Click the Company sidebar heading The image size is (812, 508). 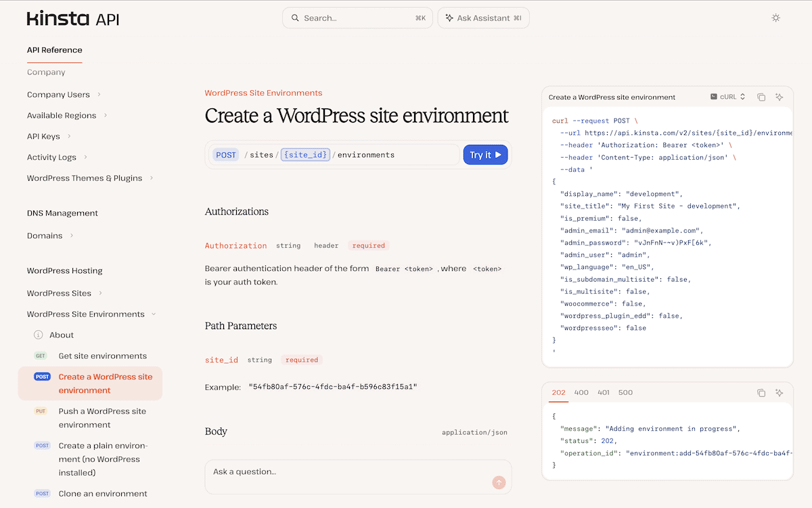click(x=46, y=72)
